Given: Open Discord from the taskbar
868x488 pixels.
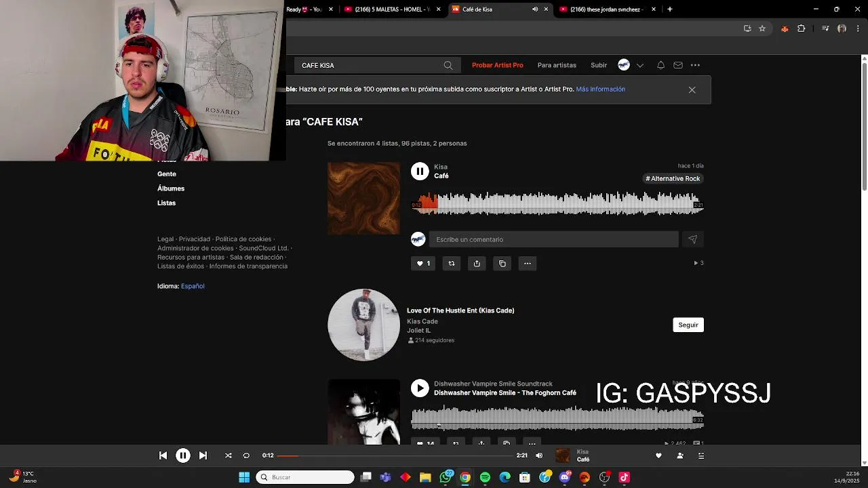Looking at the screenshot, I should coord(565,477).
